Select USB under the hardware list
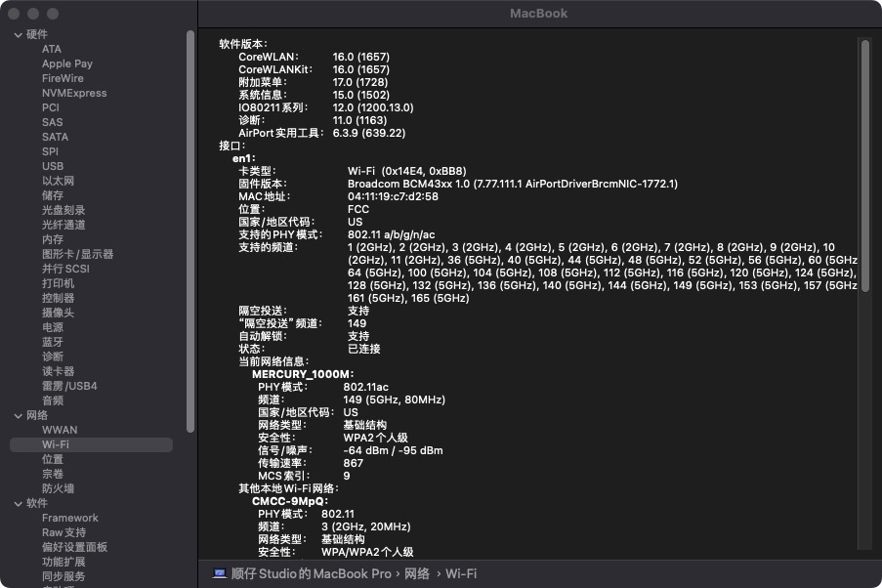The height and width of the screenshot is (588, 882). click(x=53, y=166)
